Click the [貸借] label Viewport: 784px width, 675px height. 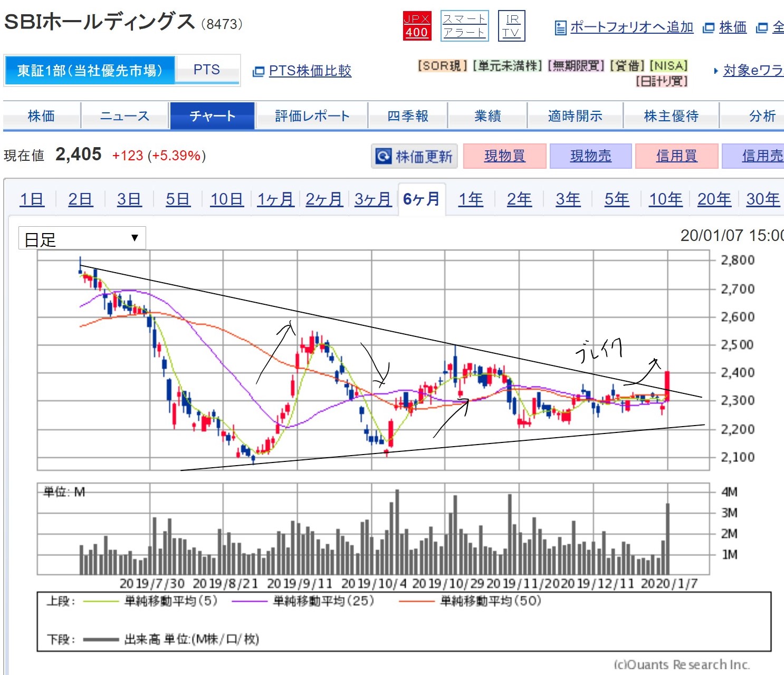pyautogui.click(x=627, y=66)
